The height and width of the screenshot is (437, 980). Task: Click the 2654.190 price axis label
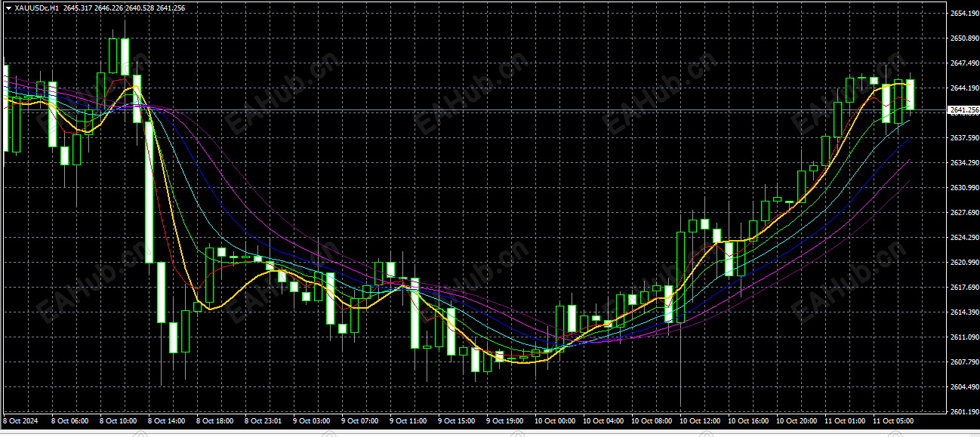[963, 14]
